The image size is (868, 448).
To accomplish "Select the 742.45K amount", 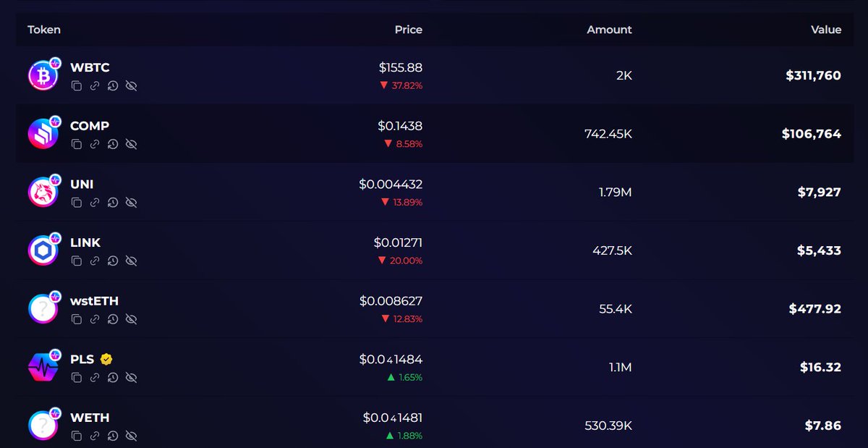I will click(608, 134).
